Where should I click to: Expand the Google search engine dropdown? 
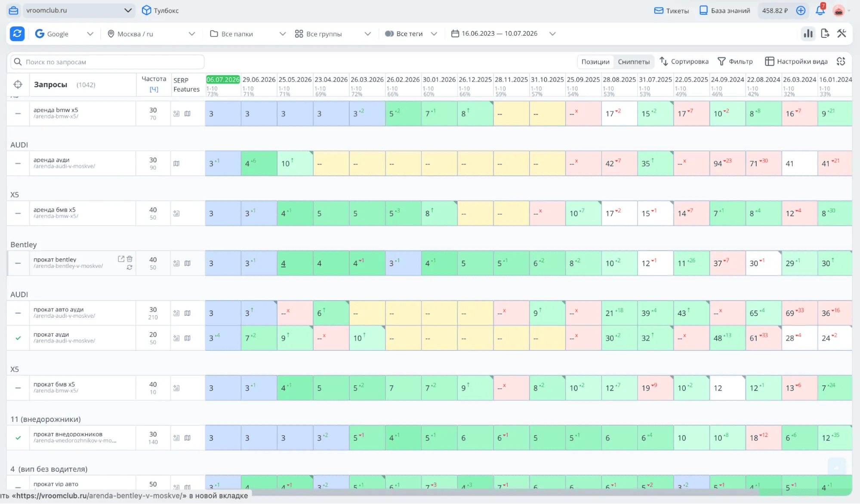[64, 34]
